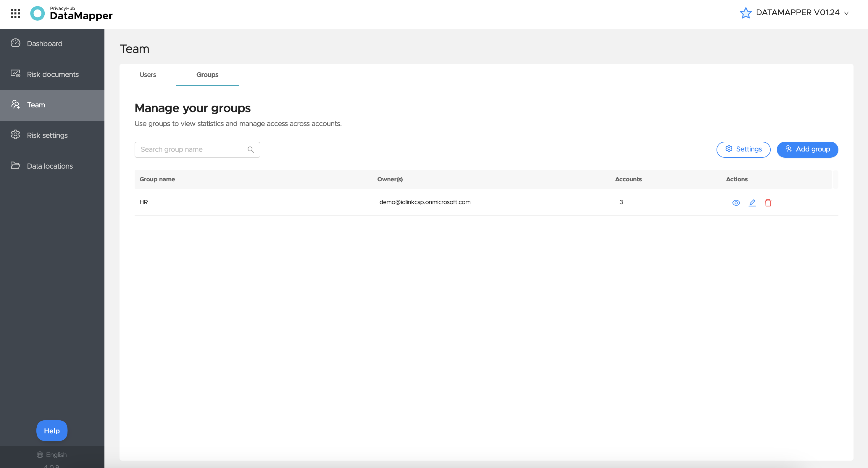The image size is (868, 468).
Task: Click the Dashboard gauge icon
Action: tap(15, 43)
